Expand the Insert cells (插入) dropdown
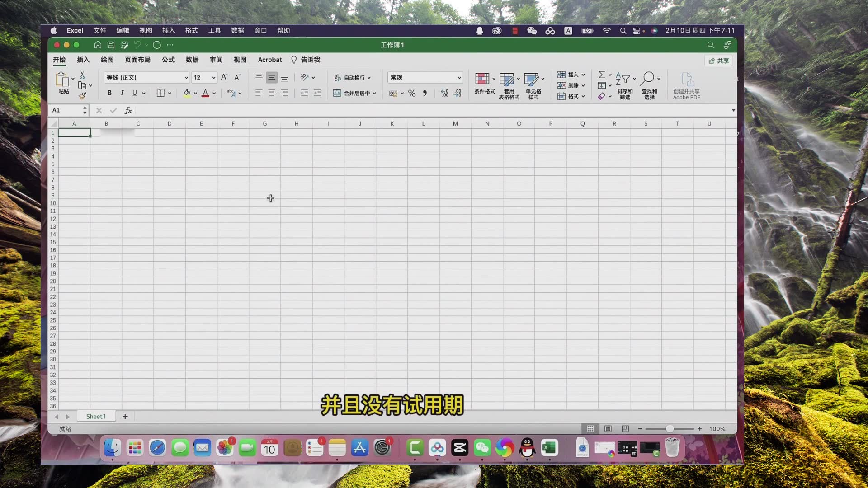This screenshot has height=488, width=868. click(x=583, y=75)
